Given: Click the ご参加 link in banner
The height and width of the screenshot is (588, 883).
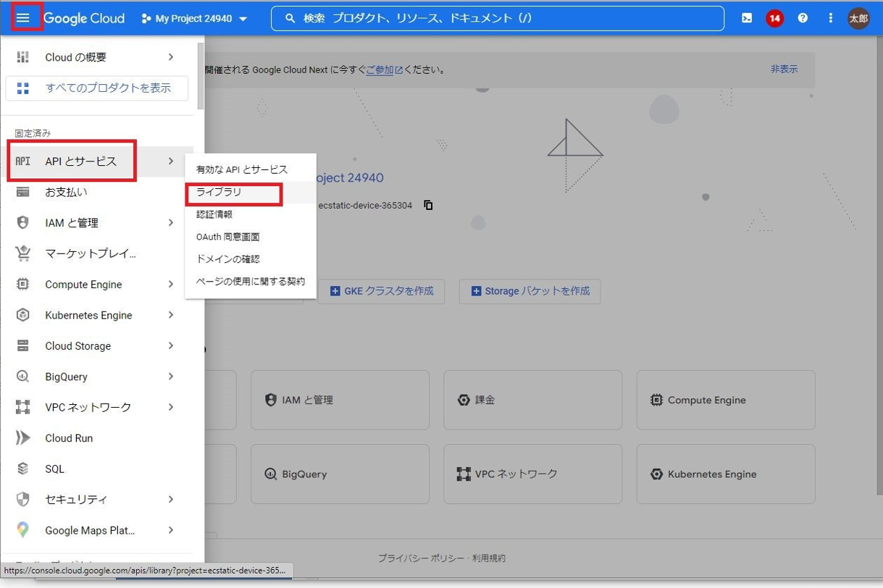Looking at the screenshot, I should [x=384, y=70].
